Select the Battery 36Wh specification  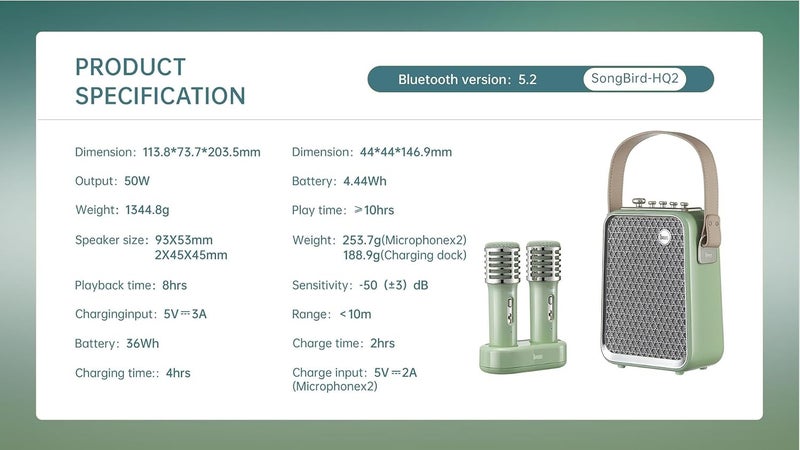pyautogui.click(x=117, y=343)
